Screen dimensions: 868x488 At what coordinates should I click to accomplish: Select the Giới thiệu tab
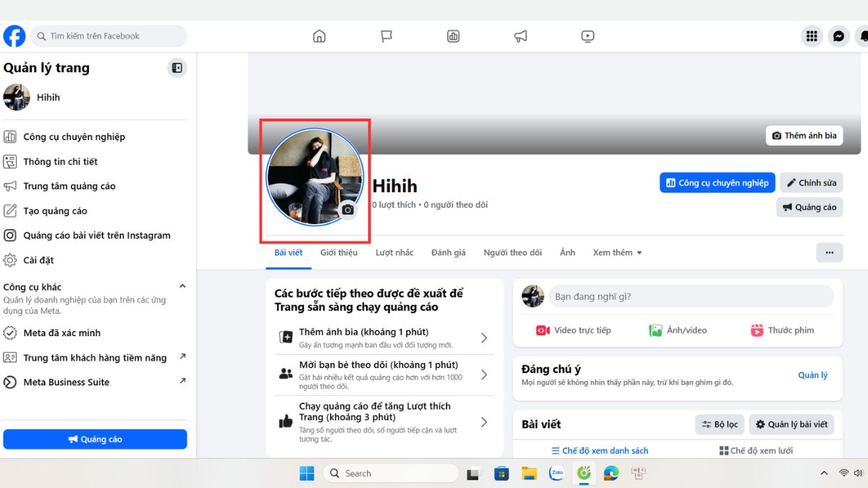click(339, 252)
